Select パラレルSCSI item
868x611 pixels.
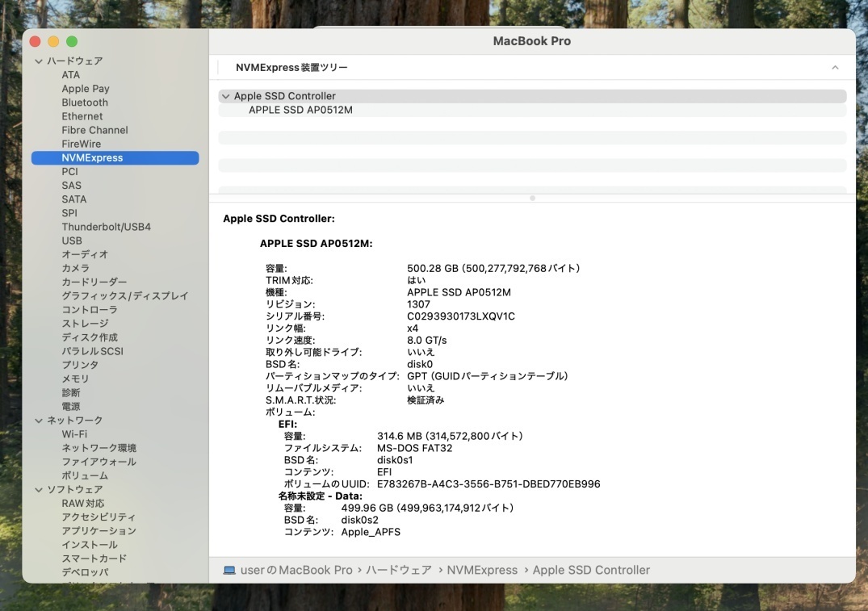pyautogui.click(x=92, y=351)
